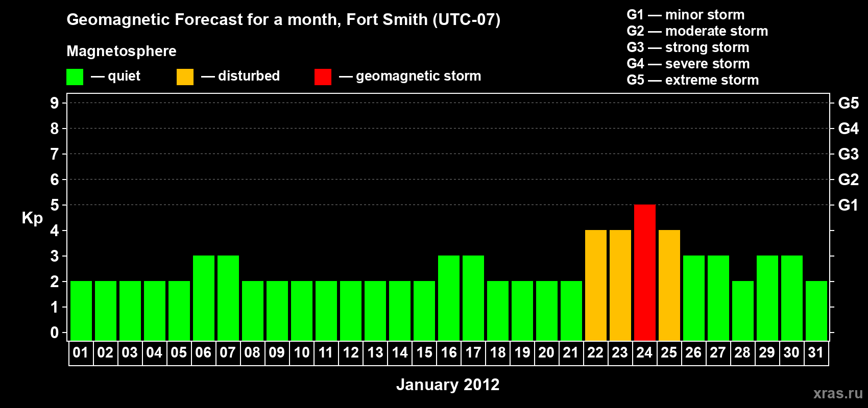Click the 'G1 — minor storm' legend line
This screenshot has width=868, height=408.
click(x=686, y=15)
